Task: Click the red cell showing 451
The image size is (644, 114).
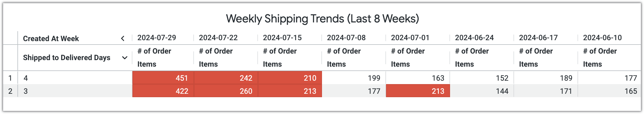Action: coord(163,78)
